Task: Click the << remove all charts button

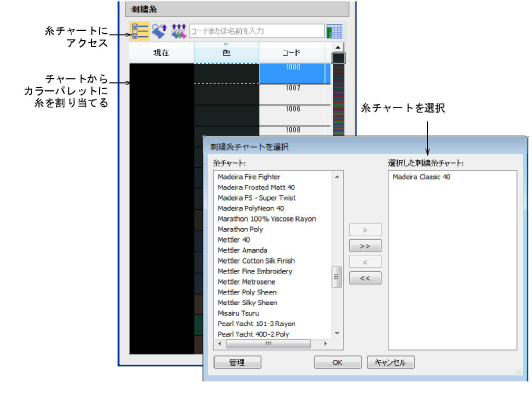Action: click(x=365, y=278)
